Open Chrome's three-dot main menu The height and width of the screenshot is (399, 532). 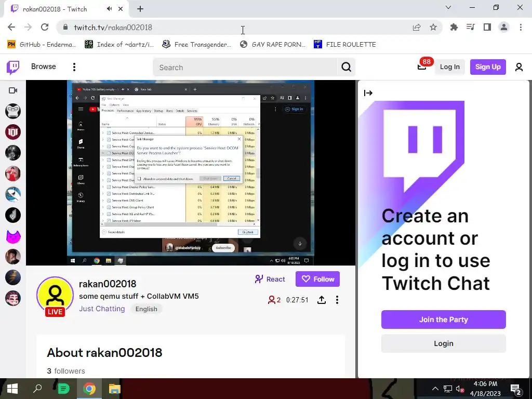tap(521, 27)
